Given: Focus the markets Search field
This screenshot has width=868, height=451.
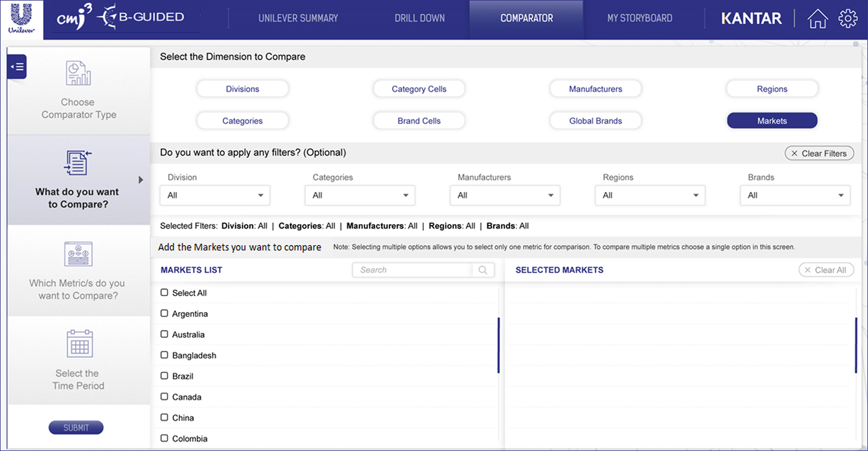Looking at the screenshot, I should (x=412, y=270).
